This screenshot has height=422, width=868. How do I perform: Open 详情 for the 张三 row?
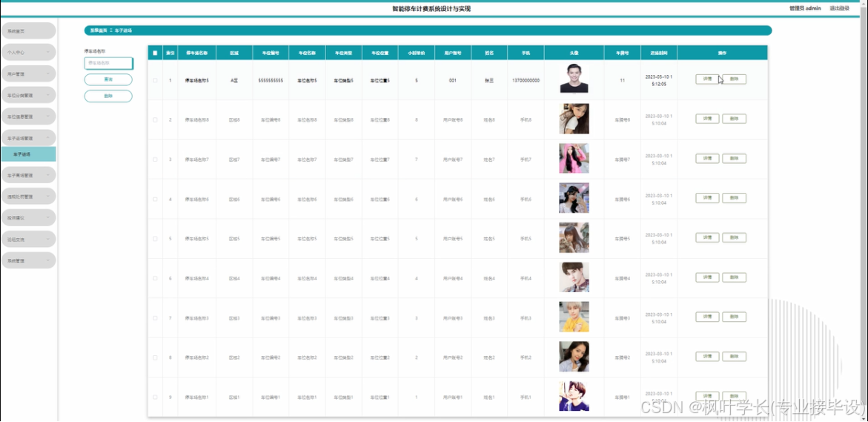coord(707,79)
